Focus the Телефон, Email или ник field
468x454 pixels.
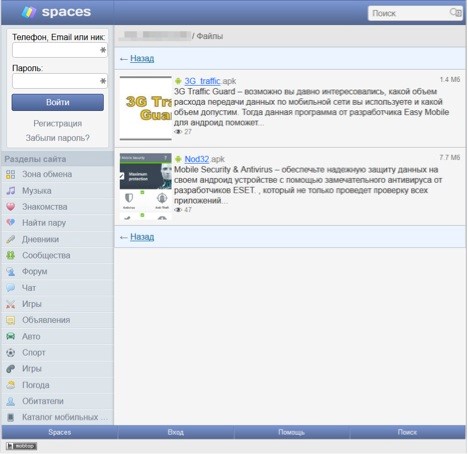click(x=60, y=50)
